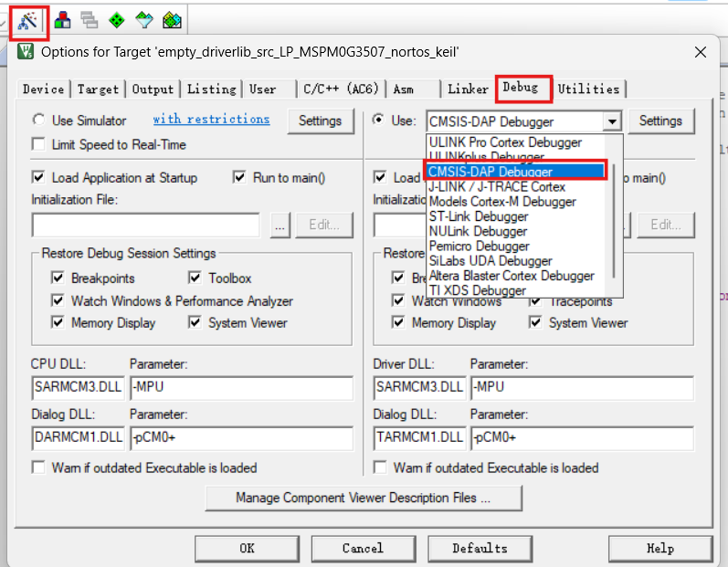Toggle hardware-side Load Application checkbox
Screen dimensions: 728x567
(380, 177)
